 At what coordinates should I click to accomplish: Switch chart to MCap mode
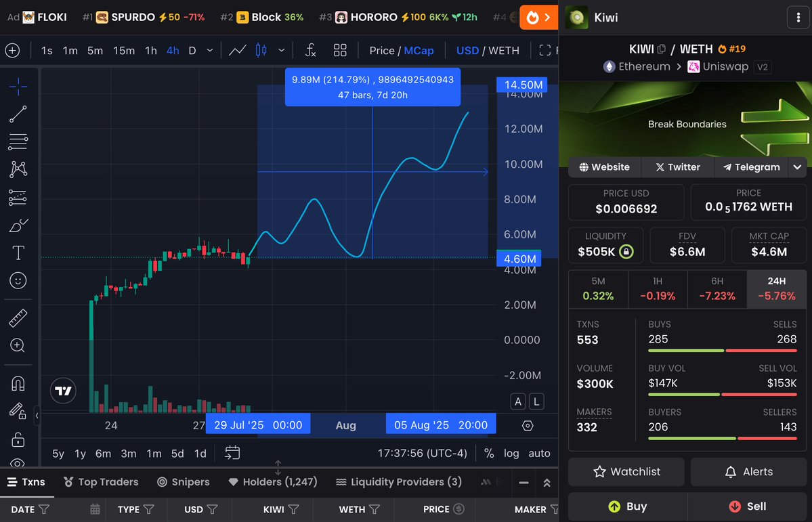pyautogui.click(x=419, y=51)
